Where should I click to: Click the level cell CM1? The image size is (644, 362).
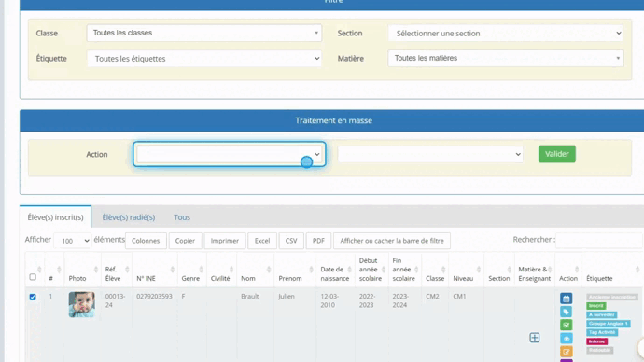[459, 296]
